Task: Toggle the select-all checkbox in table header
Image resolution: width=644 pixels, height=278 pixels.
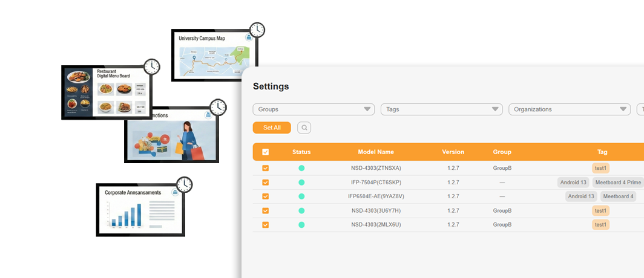Action: coord(265,152)
